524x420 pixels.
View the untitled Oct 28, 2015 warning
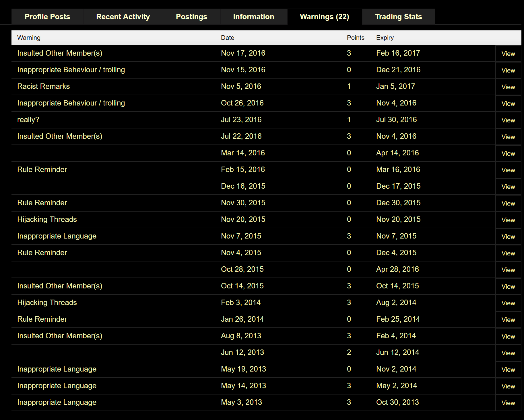pyautogui.click(x=508, y=270)
